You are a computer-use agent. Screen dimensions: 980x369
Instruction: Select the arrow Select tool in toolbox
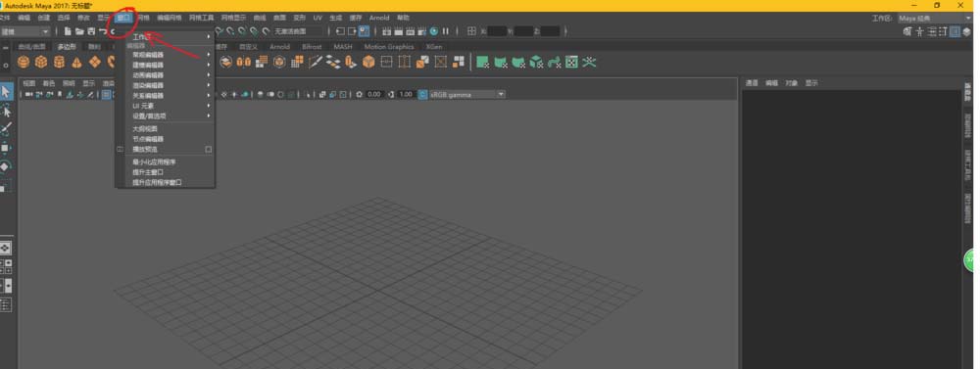pyautogui.click(x=6, y=92)
